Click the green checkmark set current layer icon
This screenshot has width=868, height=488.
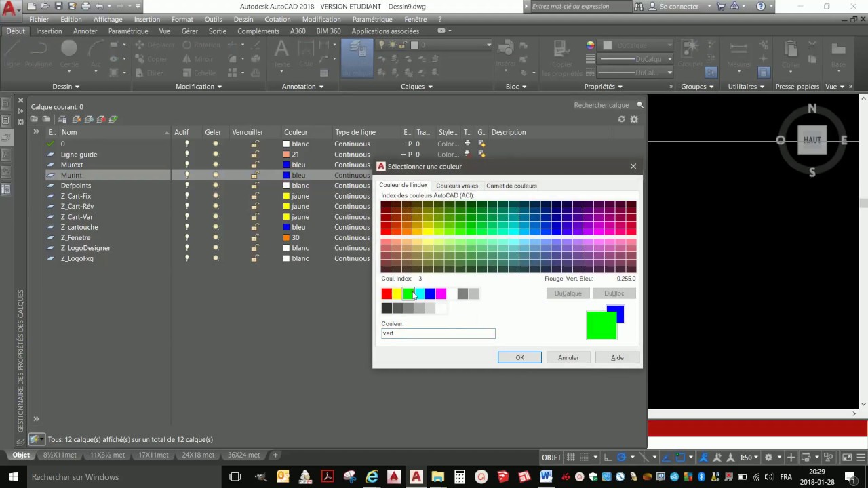(x=113, y=119)
